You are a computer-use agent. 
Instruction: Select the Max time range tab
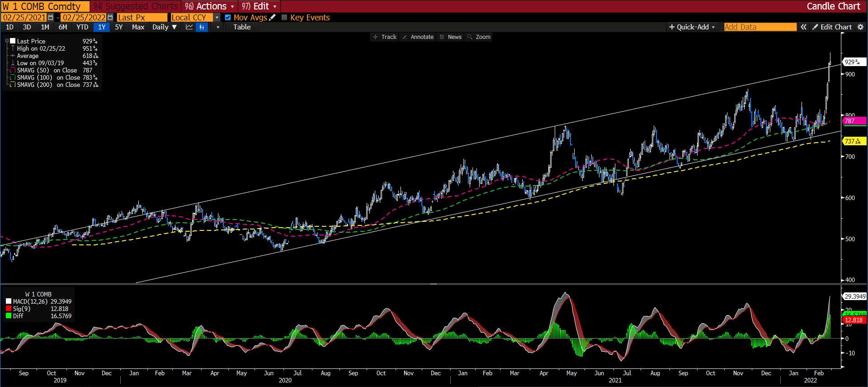(138, 27)
